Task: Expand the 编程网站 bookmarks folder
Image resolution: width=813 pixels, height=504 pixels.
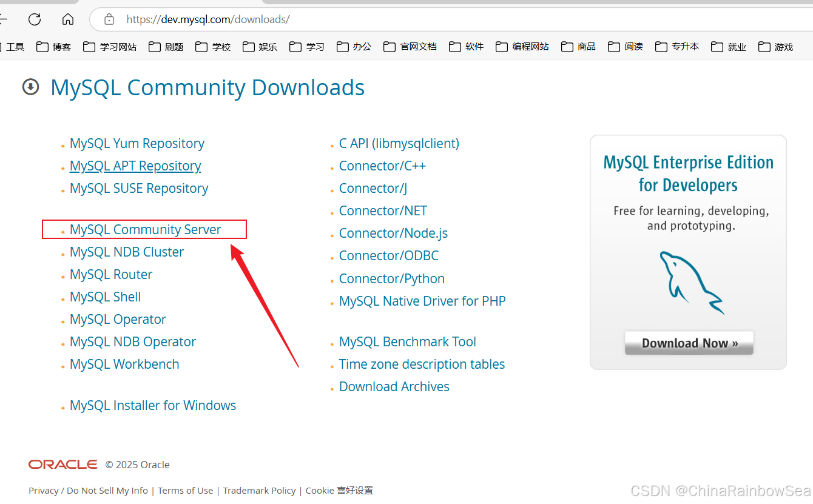Action: point(522,47)
